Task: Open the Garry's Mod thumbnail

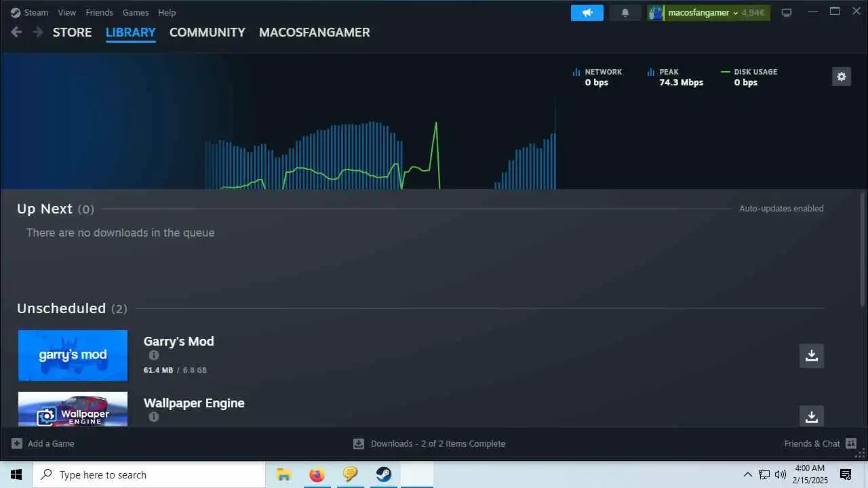Action: tap(73, 355)
